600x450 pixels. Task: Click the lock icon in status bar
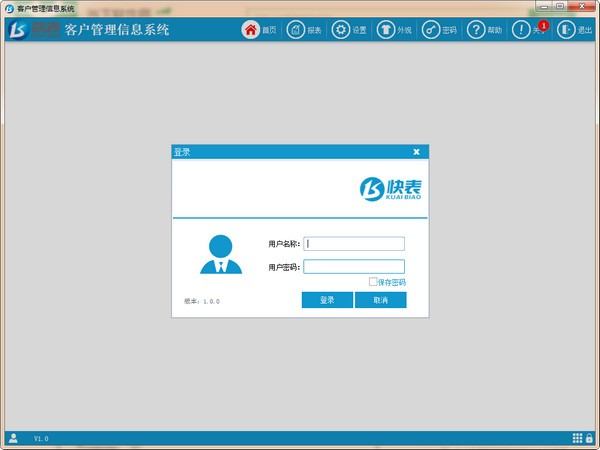(x=590, y=438)
